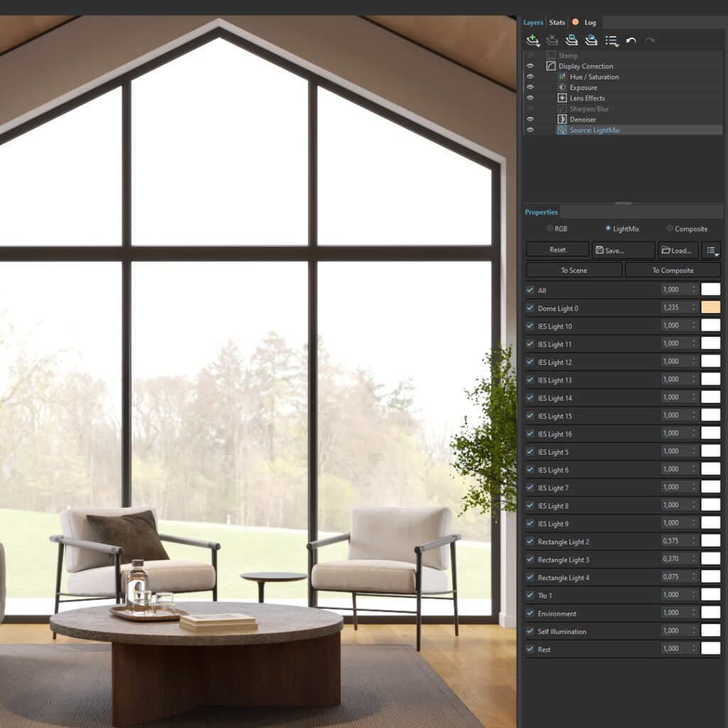This screenshot has width=728, height=728.
Task: Uncheck the Dome Light 0 checkbox
Action: tap(530, 308)
